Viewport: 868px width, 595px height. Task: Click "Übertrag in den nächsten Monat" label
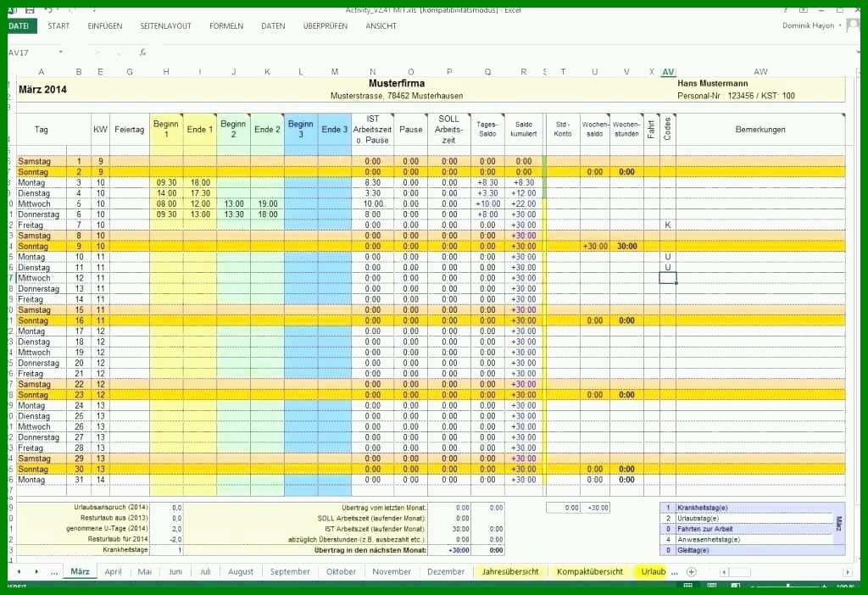click(370, 550)
